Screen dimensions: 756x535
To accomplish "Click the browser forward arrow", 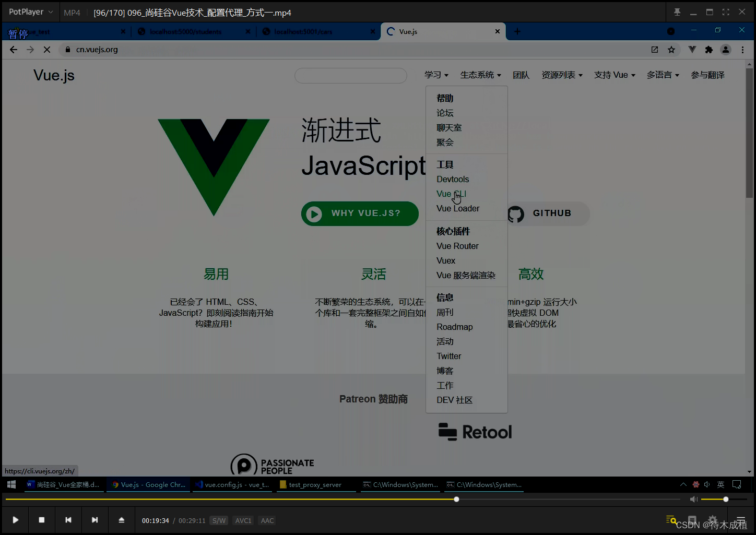I will tap(30, 50).
